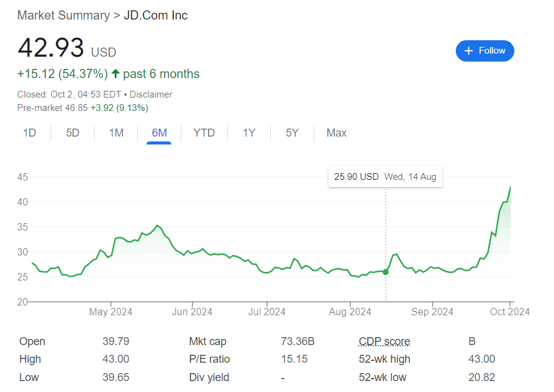554x392 pixels.
Task: Click the Low value 39.65
Action: tap(116, 377)
